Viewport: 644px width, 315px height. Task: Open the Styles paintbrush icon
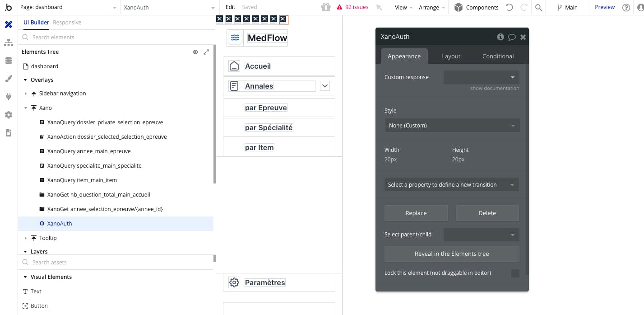point(9,79)
